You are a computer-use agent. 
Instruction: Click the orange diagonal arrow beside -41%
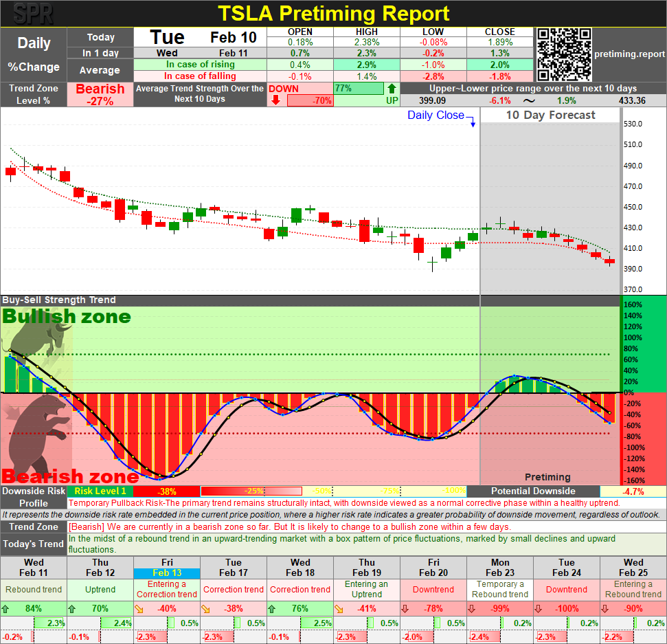339,609
